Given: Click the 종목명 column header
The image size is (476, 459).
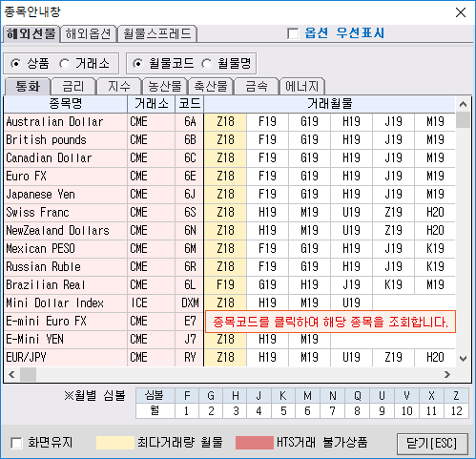Looking at the screenshot, I should coord(66,104).
